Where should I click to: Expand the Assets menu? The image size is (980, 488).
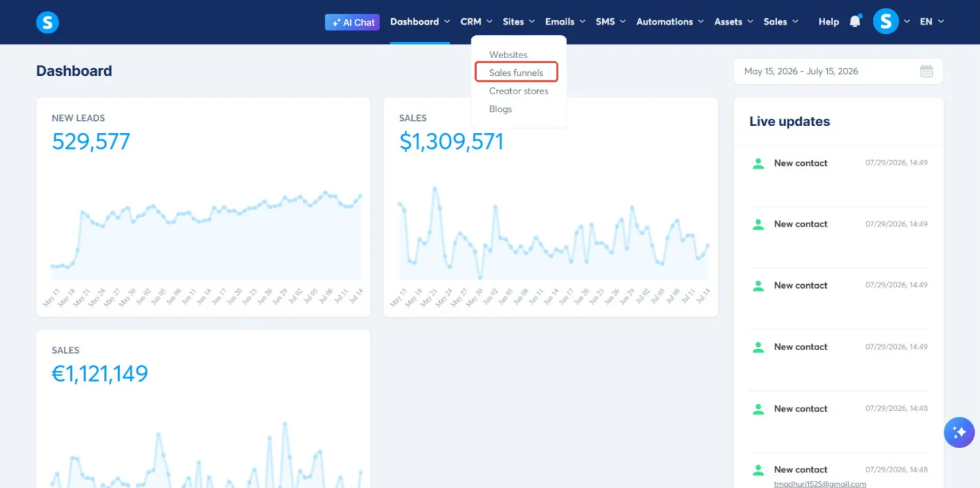click(x=734, y=22)
